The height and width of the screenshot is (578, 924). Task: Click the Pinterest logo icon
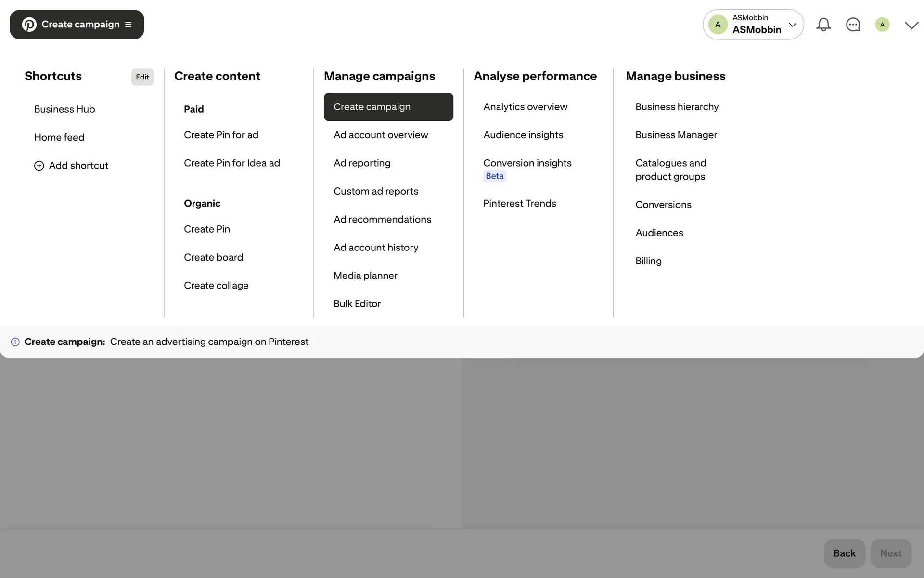tap(29, 25)
